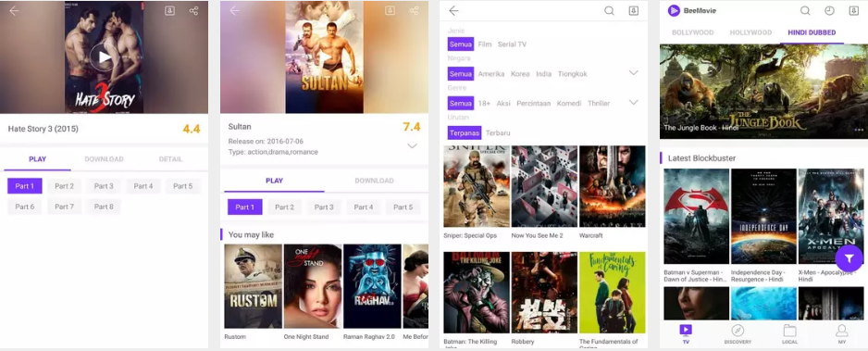Open search on the BeeMovie home screen
Image resolution: width=868 pixels, height=351 pixels.
(x=805, y=11)
